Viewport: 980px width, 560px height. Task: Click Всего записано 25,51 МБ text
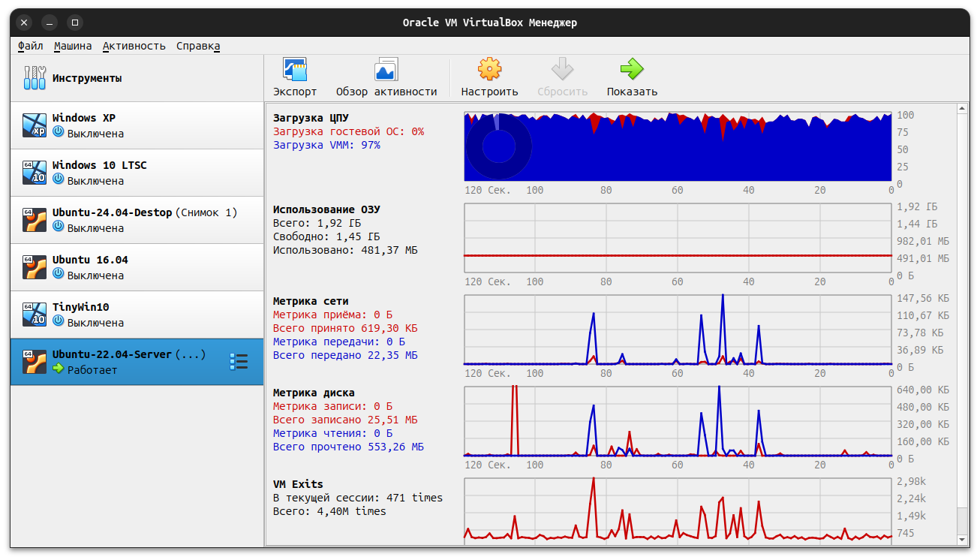[345, 420]
